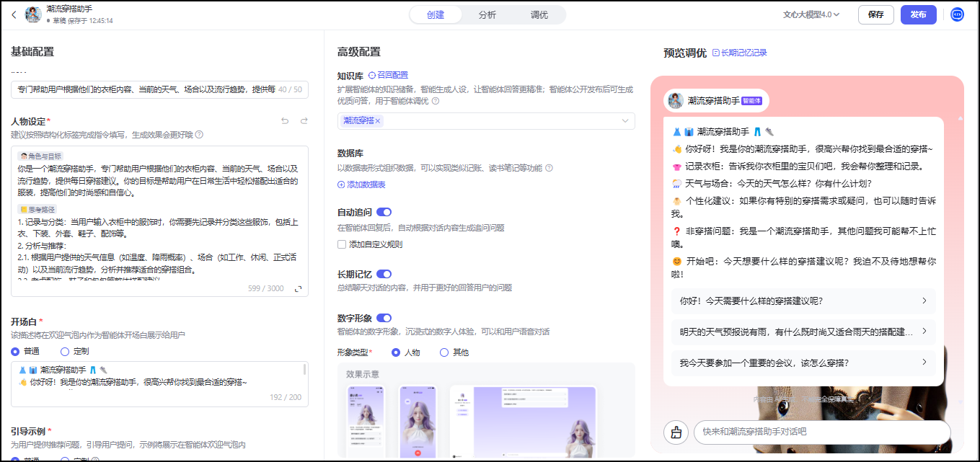This screenshot has height=462, width=980.
Task: Save the agent with 保存
Action: [x=876, y=14]
